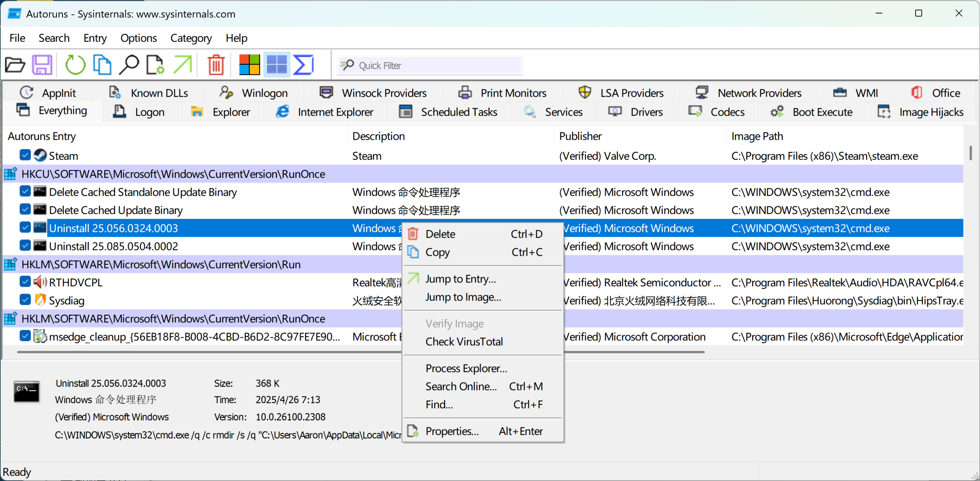This screenshot has height=481, width=980.
Task: Switch to the Services tab
Action: (x=553, y=112)
